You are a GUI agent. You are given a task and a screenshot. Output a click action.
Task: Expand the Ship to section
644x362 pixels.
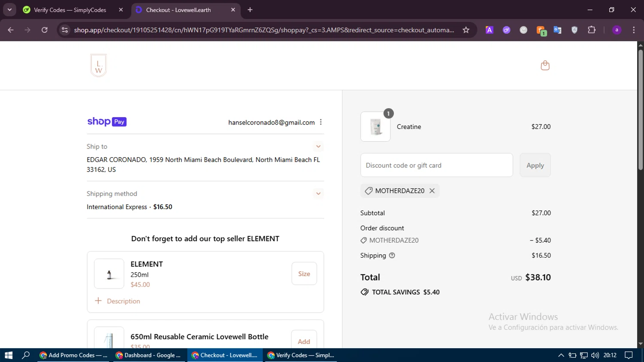click(x=318, y=146)
